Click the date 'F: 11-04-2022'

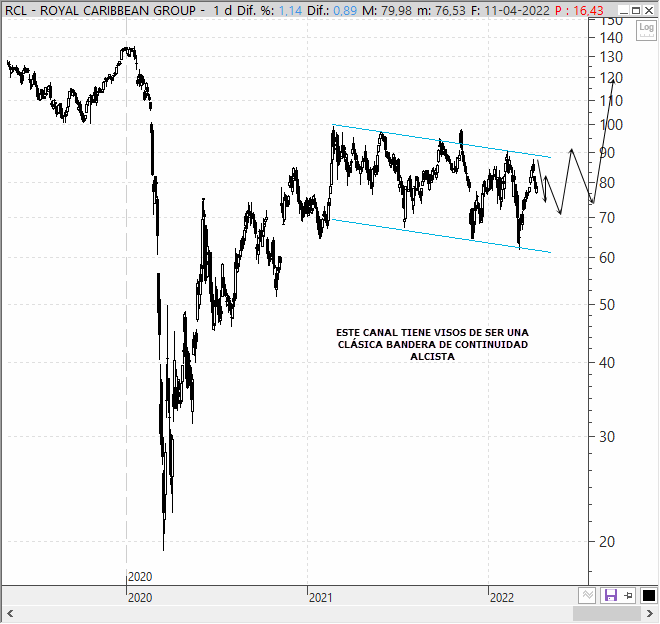tap(510, 10)
